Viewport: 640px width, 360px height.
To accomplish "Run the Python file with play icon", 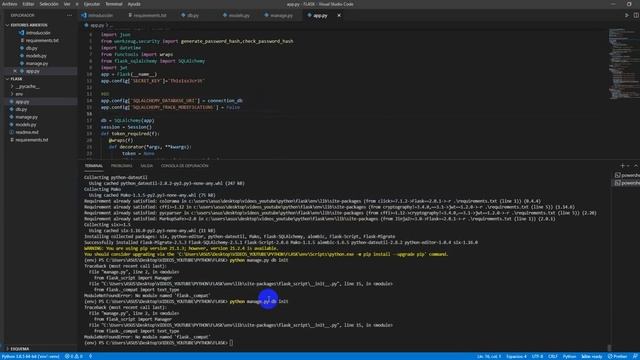I will (627, 16).
